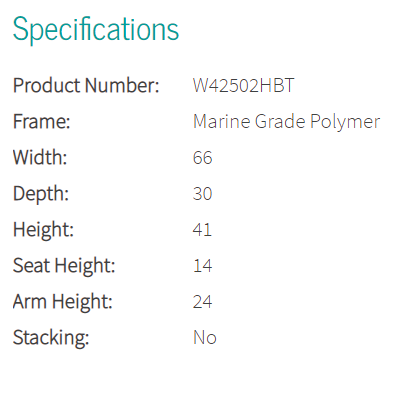This screenshot has width=402, height=393.
Task: Click the arm height value 24
Action: (x=202, y=302)
